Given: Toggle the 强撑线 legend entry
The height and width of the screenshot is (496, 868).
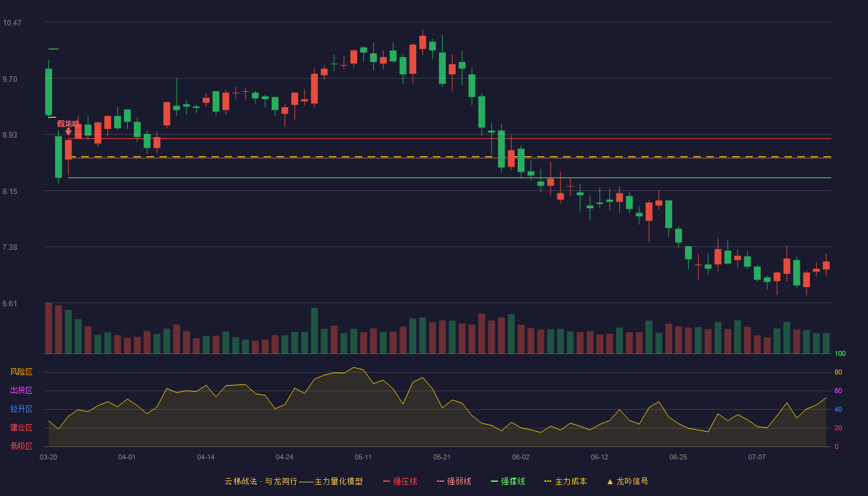Looking at the screenshot, I should click(x=508, y=481).
